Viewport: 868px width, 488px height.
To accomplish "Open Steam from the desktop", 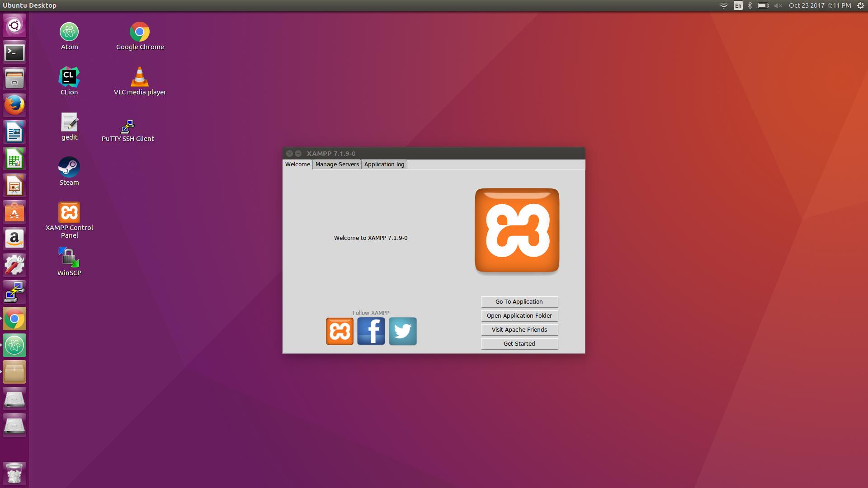I will click(x=69, y=167).
